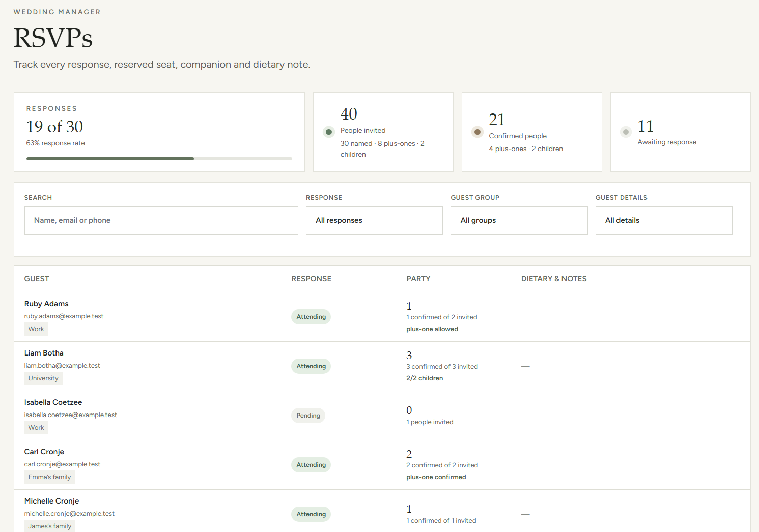Select guest name Liam Botha
This screenshot has height=532, width=759.
coord(44,353)
